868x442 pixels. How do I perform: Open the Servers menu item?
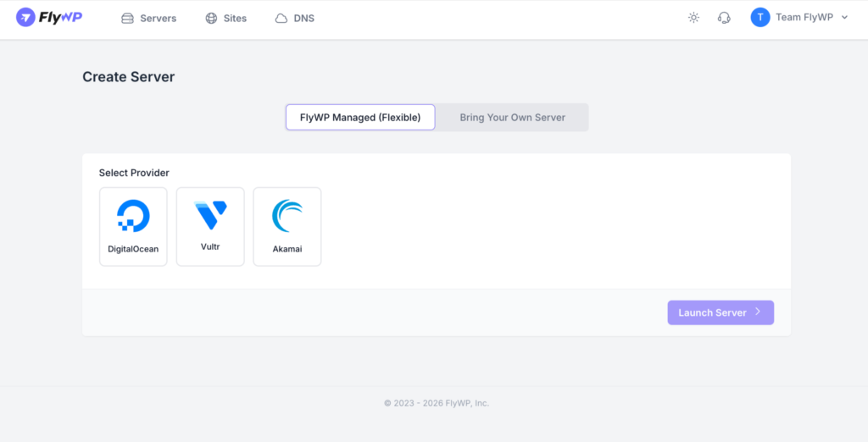[159, 18]
